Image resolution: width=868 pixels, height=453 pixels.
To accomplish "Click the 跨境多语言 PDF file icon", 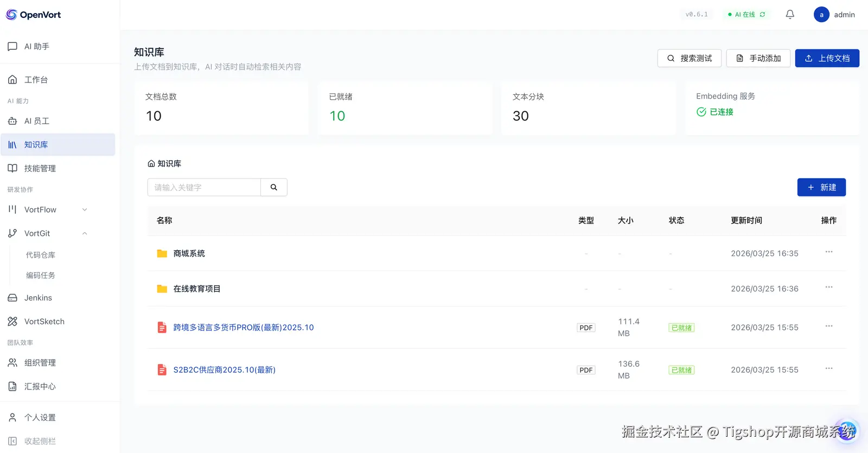I will point(162,327).
